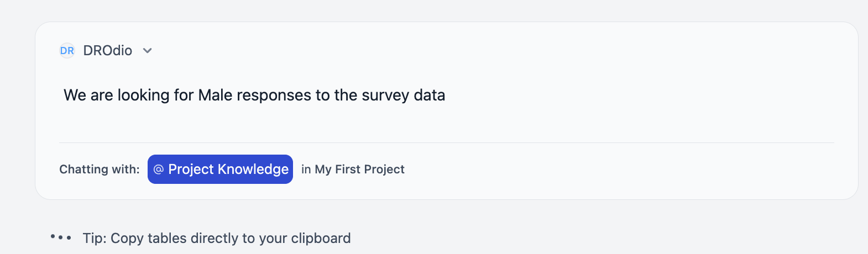Viewport: 868px width, 254px height.
Task: Click the message about Male survey responses
Action: pos(254,95)
